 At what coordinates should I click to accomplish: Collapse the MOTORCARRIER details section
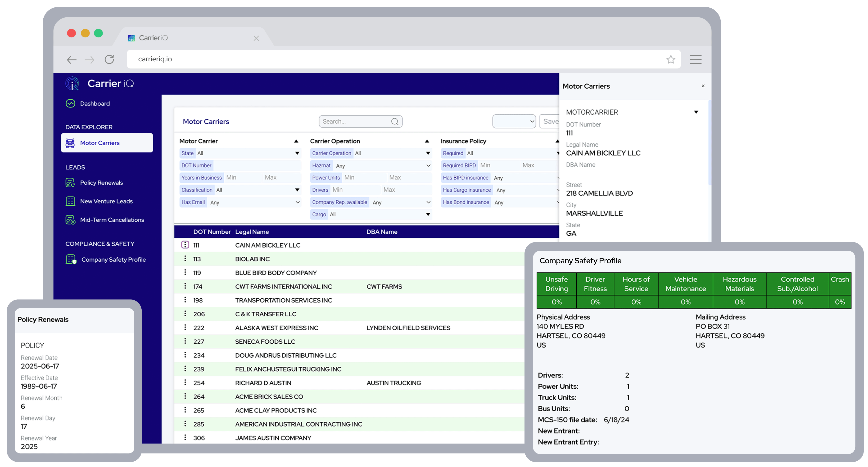point(696,112)
